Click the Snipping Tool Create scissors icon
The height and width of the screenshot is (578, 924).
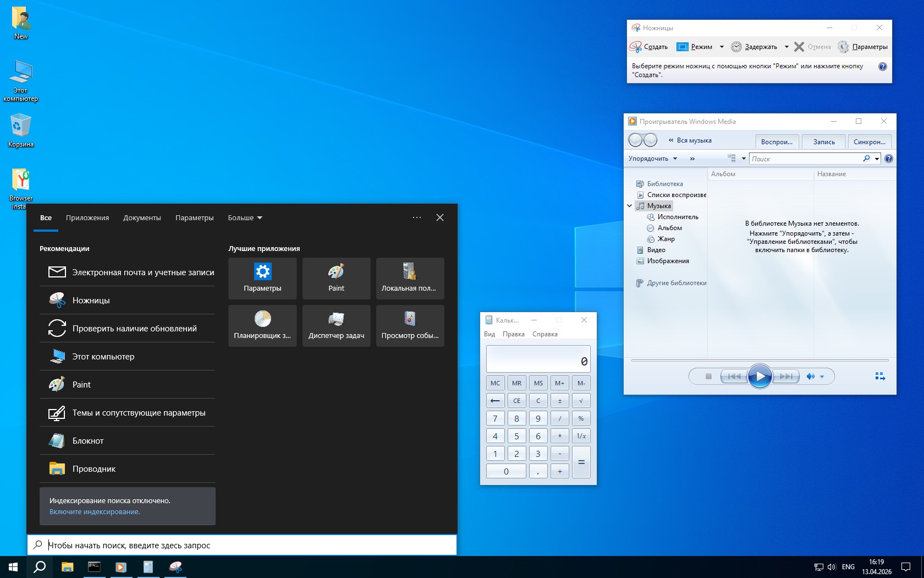tap(636, 47)
